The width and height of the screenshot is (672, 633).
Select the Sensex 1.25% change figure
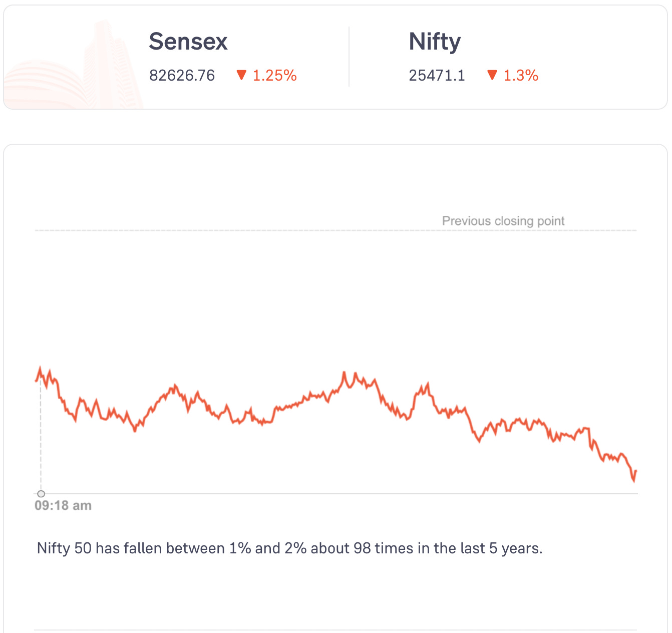(274, 76)
